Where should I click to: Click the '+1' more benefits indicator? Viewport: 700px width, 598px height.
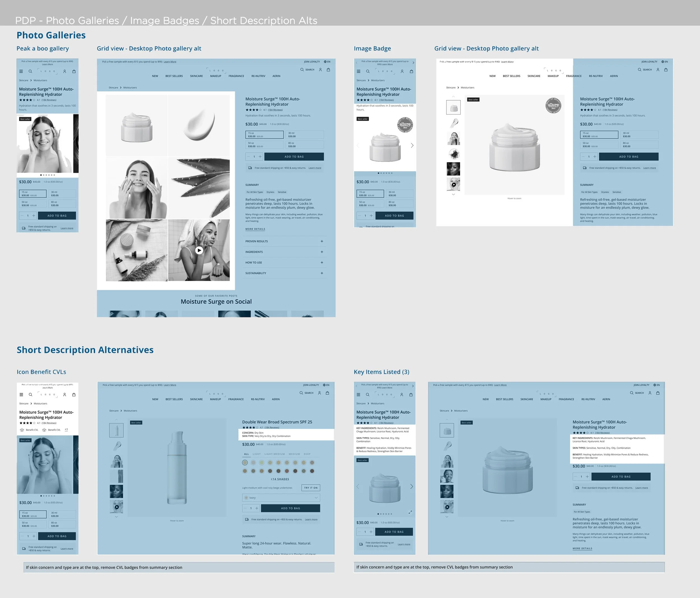[66, 430]
